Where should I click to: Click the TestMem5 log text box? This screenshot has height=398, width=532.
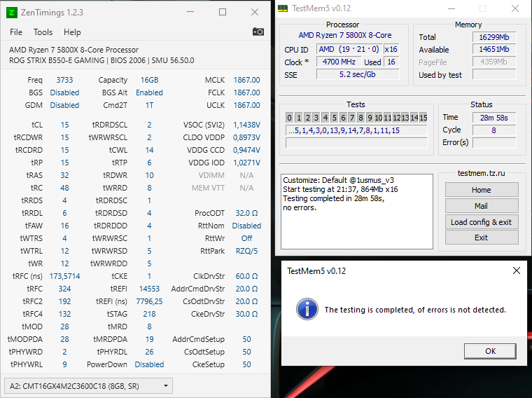tap(357, 212)
